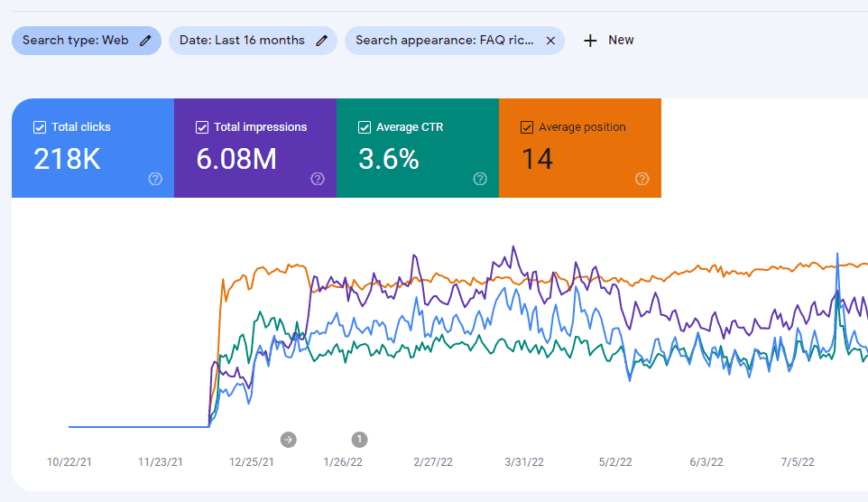Open help icon on Average position card
The width and height of the screenshot is (868, 502).
coord(642,179)
